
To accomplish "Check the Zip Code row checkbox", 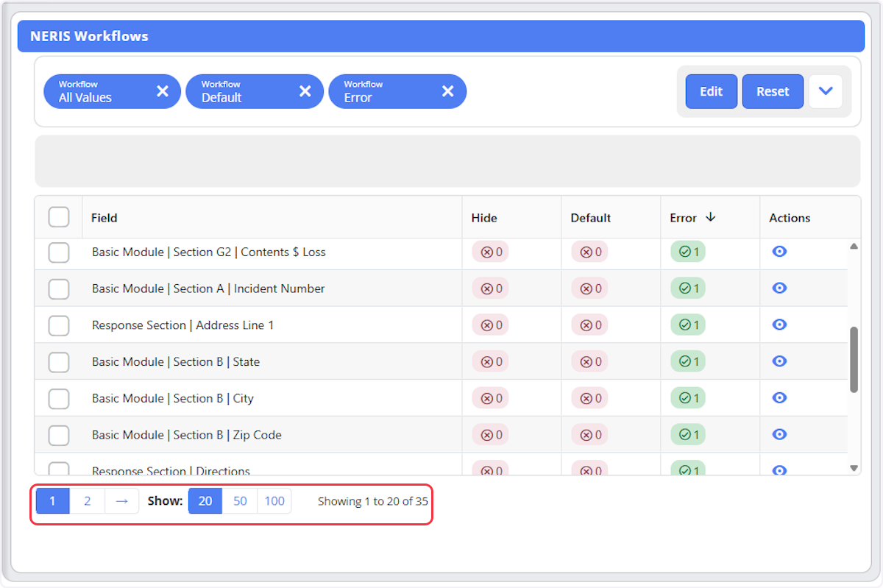I will pos(59,435).
